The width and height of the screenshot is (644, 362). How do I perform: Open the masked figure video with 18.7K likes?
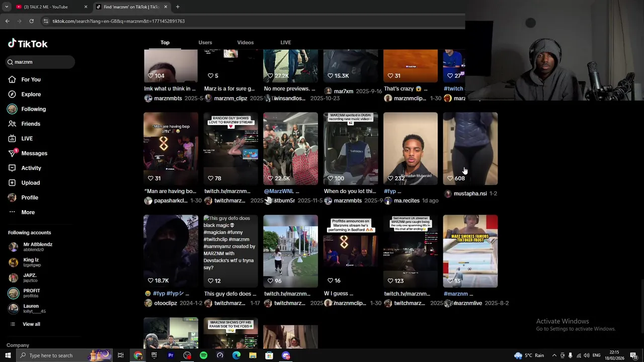pyautogui.click(x=171, y=251)
